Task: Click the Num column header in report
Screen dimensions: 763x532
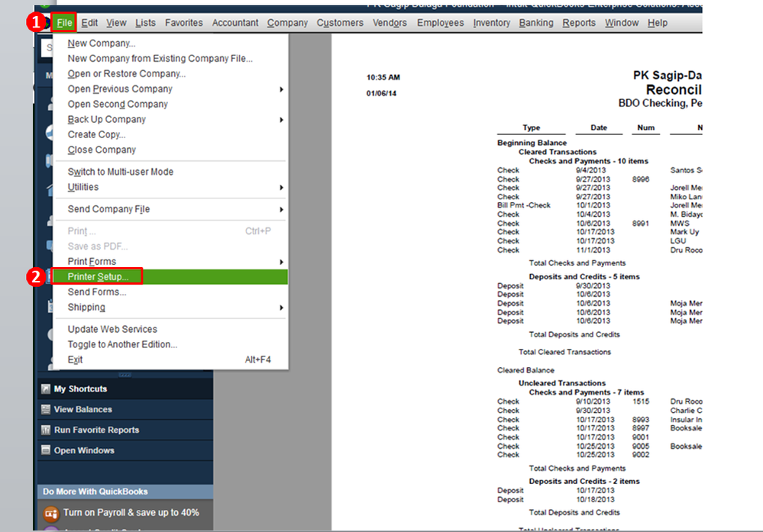Action: pos(645,127)
